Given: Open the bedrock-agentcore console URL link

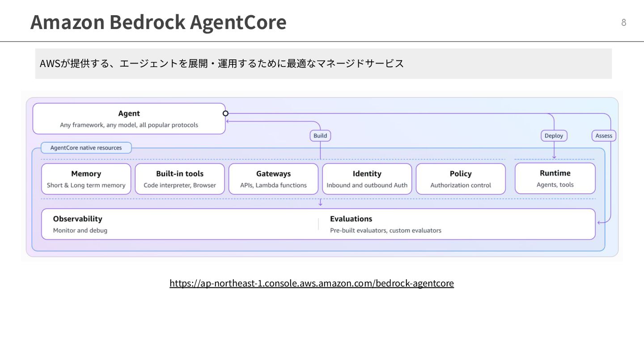Looking at the screenshot, I should 312,283.
